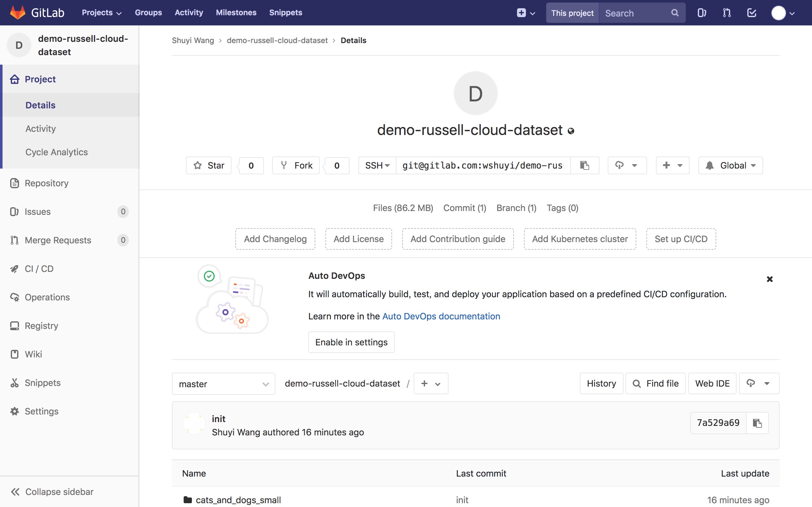
Task: Open the Todos checkmark icon in navbar
Action: point(752,13)
